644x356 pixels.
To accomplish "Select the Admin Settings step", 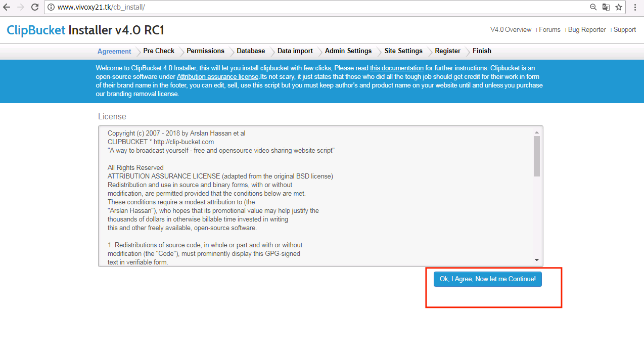I will point(348,51).
